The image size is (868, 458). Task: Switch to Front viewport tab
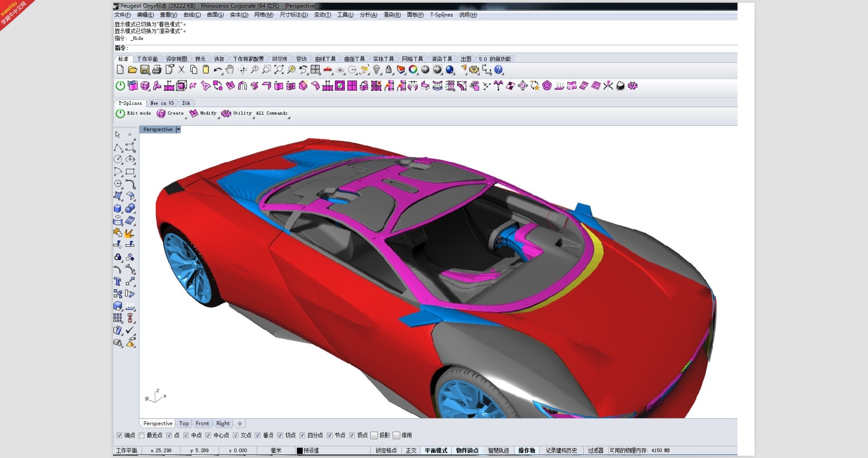pyautogui.click(x=202, y=424)
